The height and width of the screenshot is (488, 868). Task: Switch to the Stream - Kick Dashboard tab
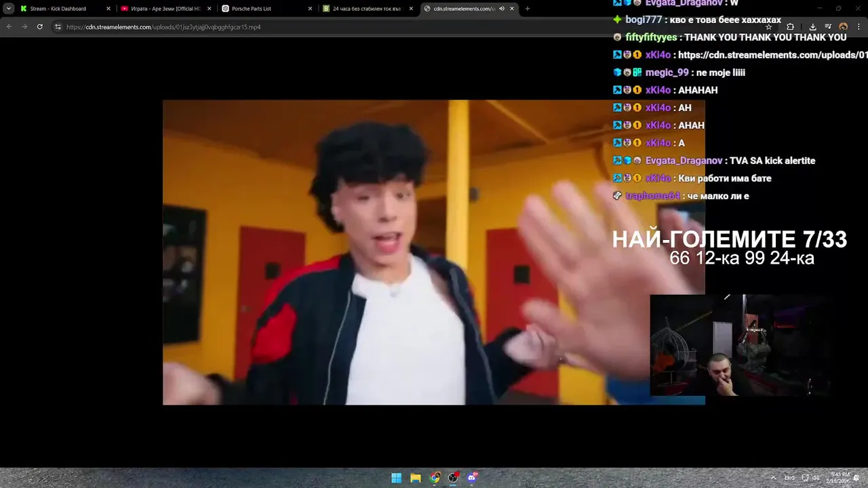click(65, 9)
